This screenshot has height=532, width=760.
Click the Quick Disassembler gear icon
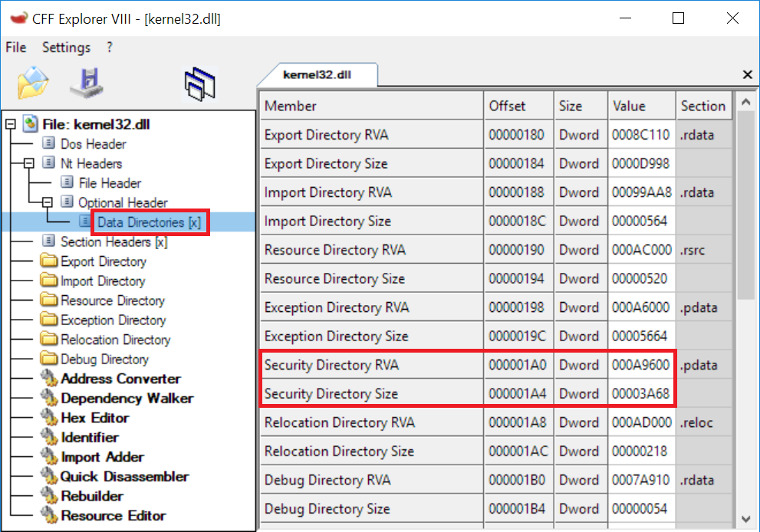coord(49,476)
